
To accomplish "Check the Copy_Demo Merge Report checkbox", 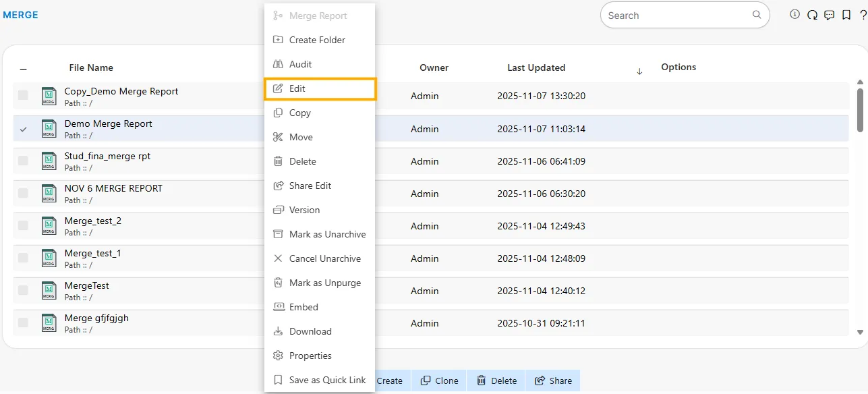I will tap(24, 96).
